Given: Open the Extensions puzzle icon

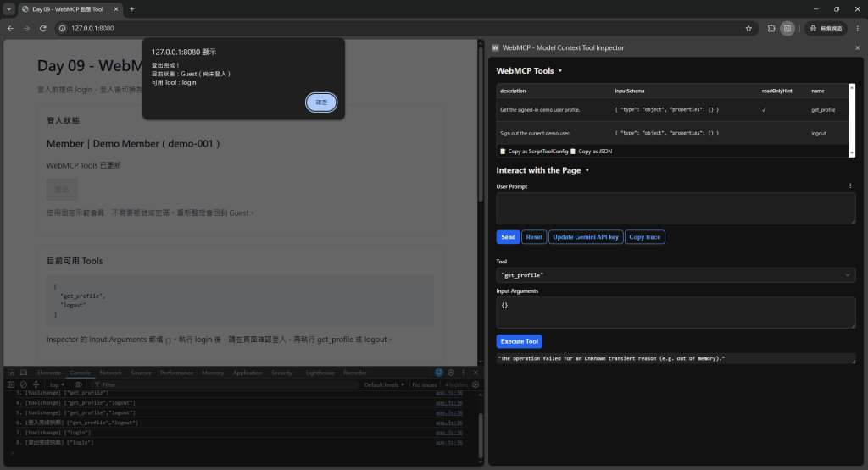Looking at the screenshot, I should point(771,28).
